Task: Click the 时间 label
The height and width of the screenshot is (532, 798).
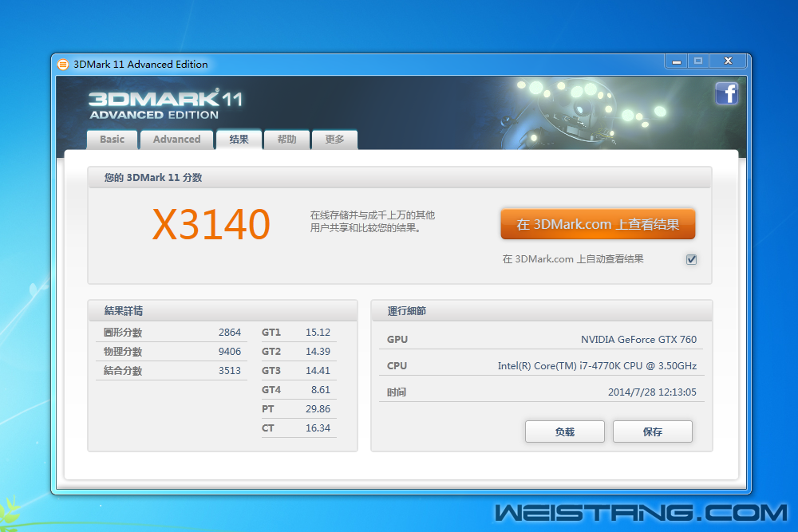Action: coord(397,392)
